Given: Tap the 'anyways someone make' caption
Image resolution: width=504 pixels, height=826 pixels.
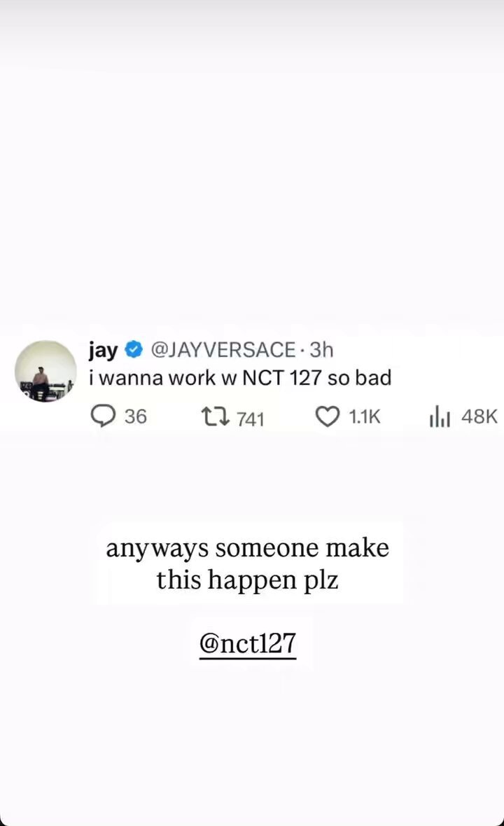Looking at the screenshot, I should (x=248, y=548).
